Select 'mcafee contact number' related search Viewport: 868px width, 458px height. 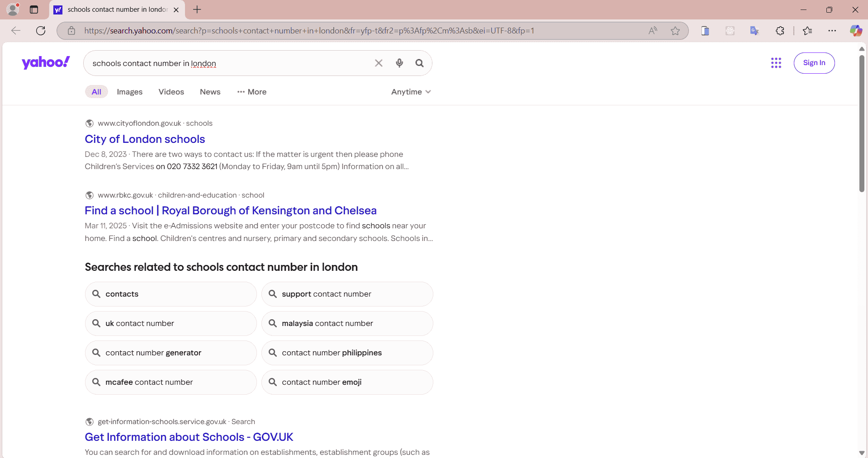tap(171, 382)
